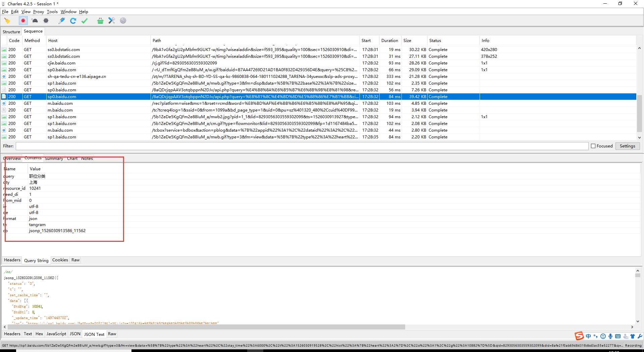Select the Text response tab
This screenshot has height=352, width=644.
28,334
